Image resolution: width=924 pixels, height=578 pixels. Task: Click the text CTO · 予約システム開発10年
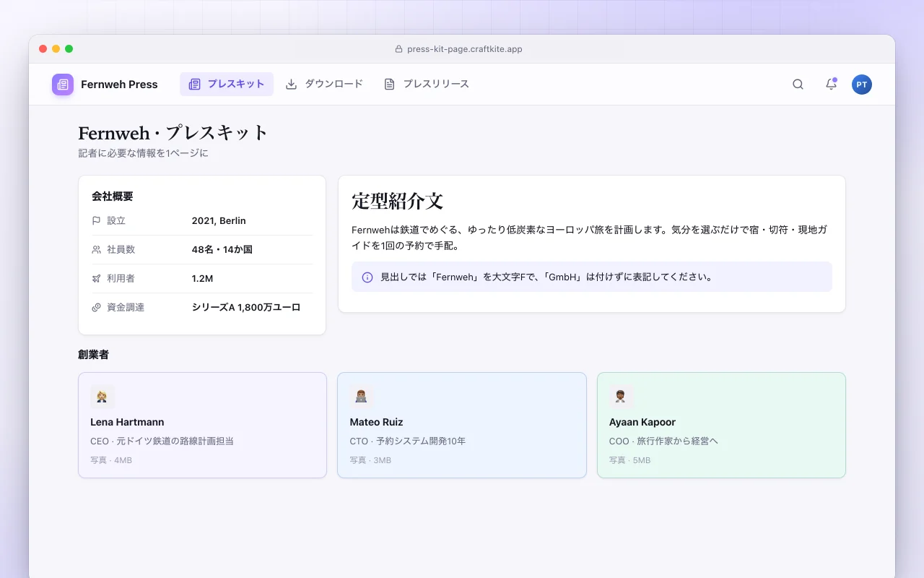(x=408, y=441)
